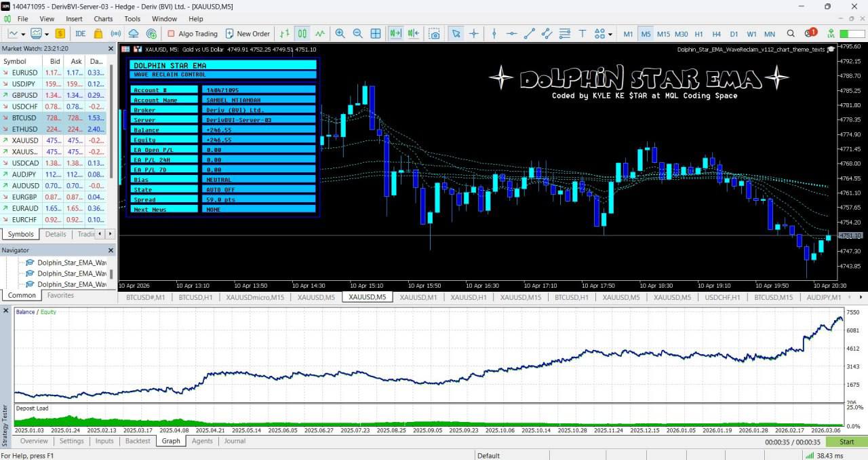The width and height of the screenshot is (868, 460).
Task: Select the M15 timeframe
Action: (663, 33)
